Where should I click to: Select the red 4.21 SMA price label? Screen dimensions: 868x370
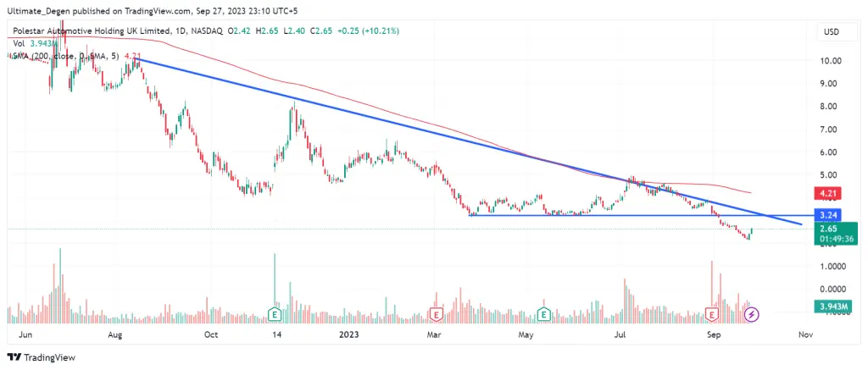pos(828,194)
